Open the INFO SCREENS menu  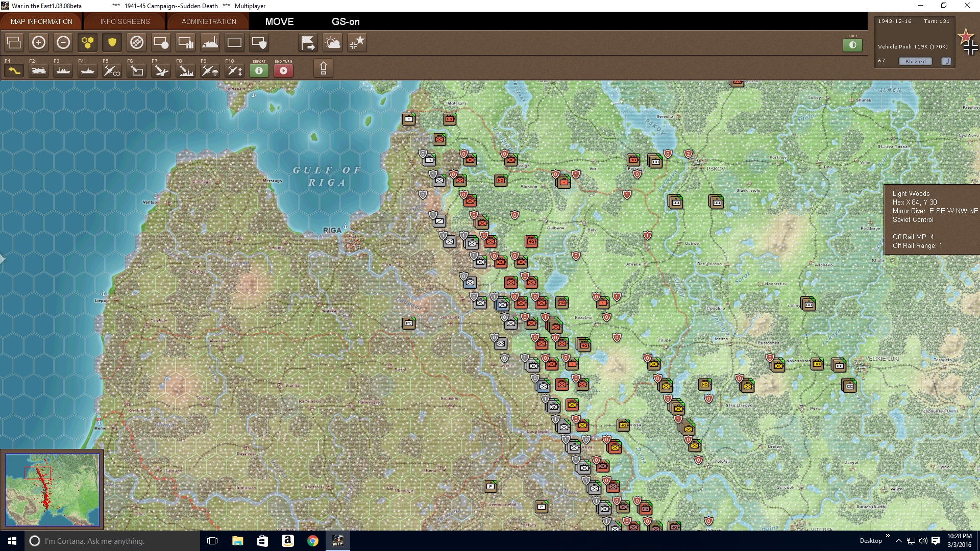(x=124, y=21)
